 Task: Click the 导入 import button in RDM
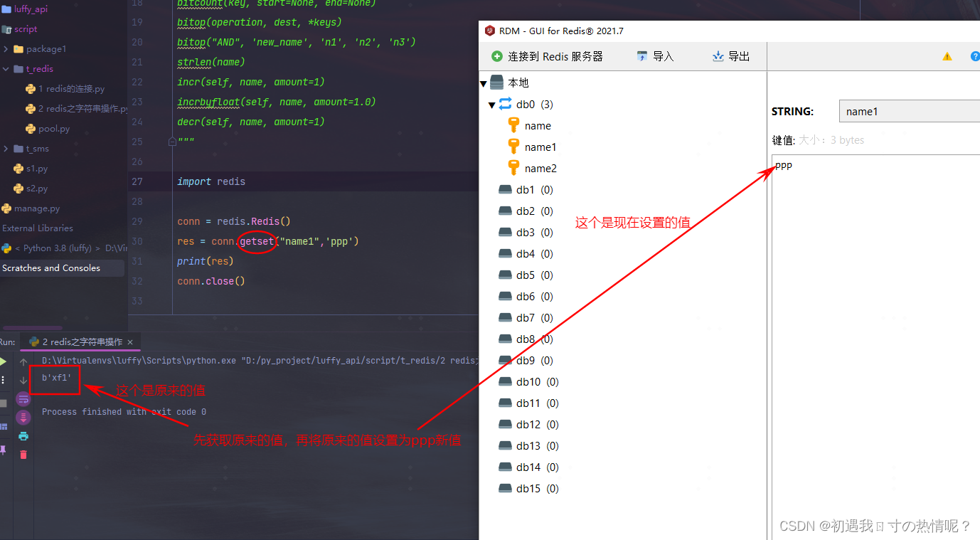(x=655, y=56)
